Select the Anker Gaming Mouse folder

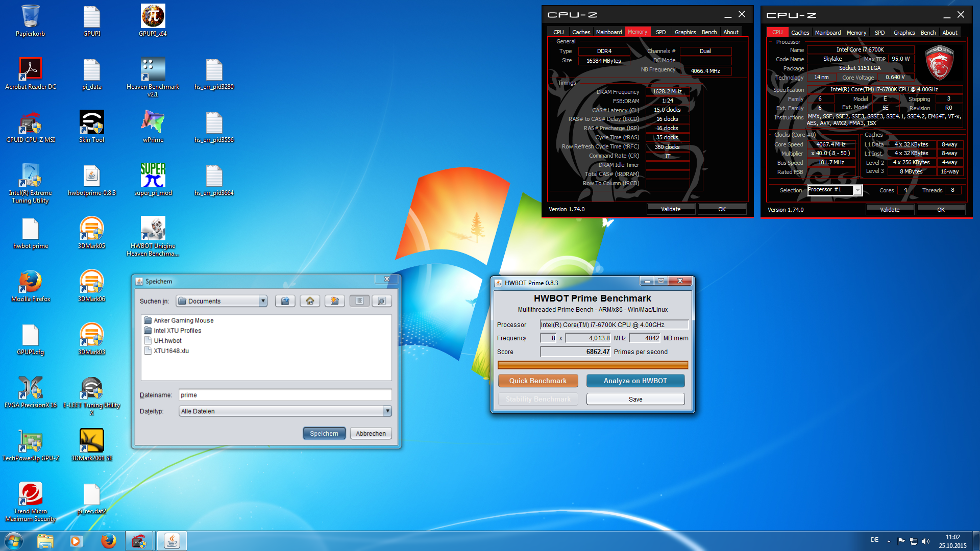click(x=179, y=320)
